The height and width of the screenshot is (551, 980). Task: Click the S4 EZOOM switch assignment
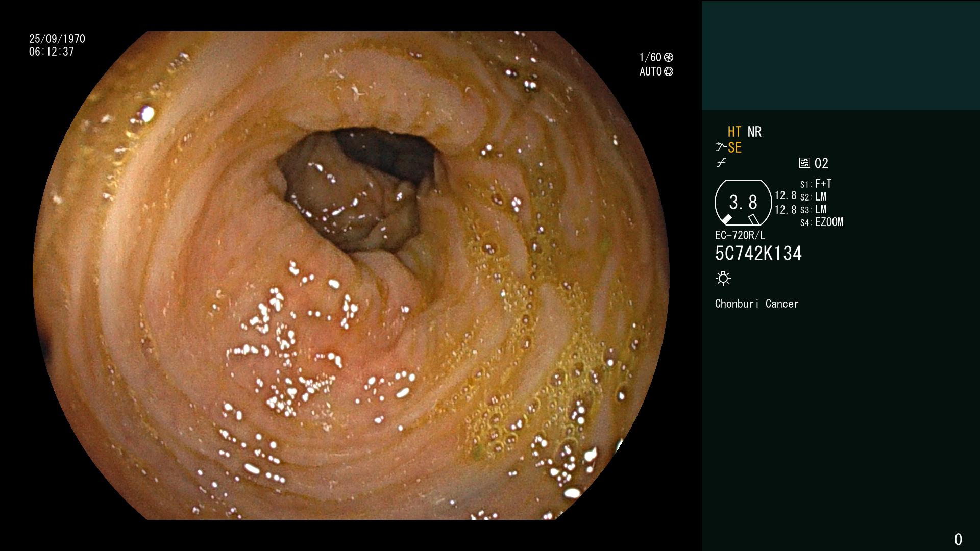[822, 222]
